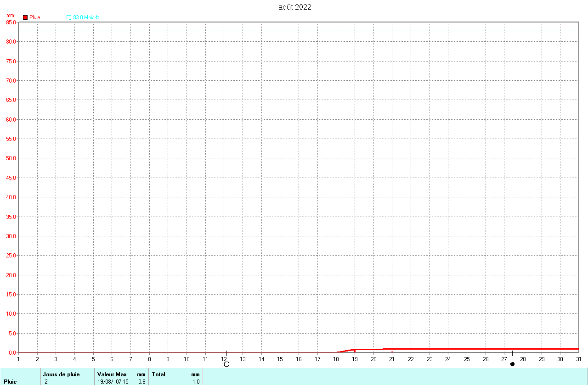Click day 18 on the x-axis
The height and width of the screenshot is (385, 588).
(x=336, y=359)
